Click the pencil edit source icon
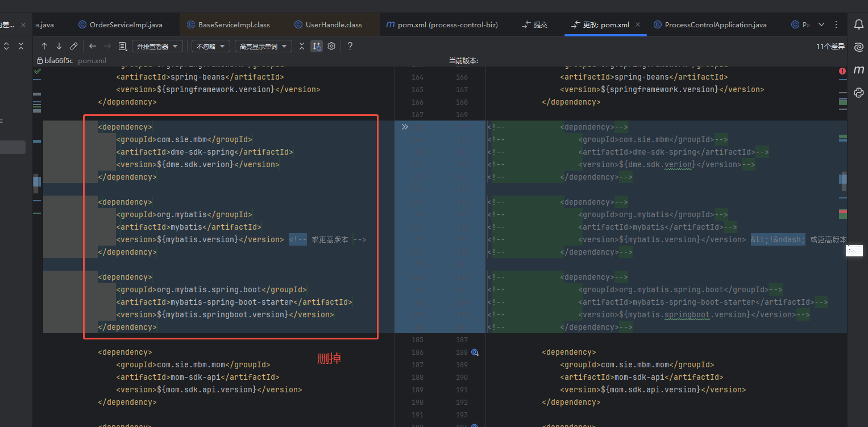The width and height of the screenshot is (868, 427). [x=74, y=46]
